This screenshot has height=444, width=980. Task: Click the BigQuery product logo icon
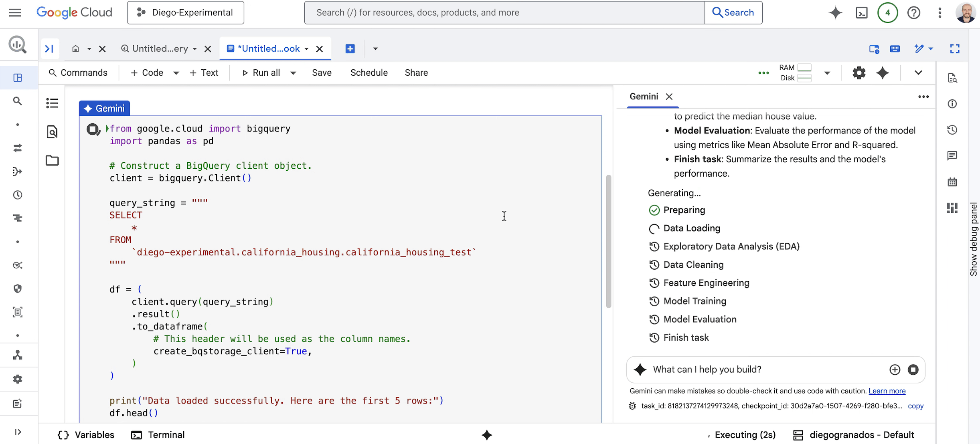(18, 44)
